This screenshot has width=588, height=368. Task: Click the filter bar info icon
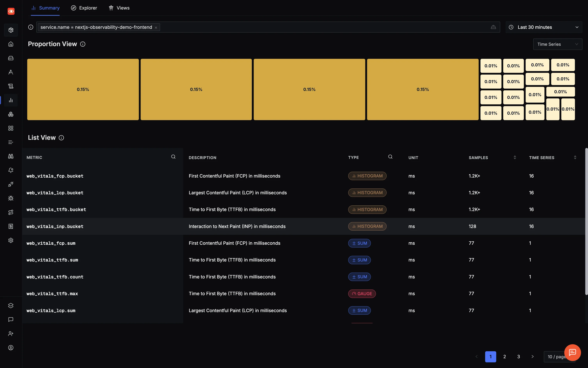click(31, 27)
